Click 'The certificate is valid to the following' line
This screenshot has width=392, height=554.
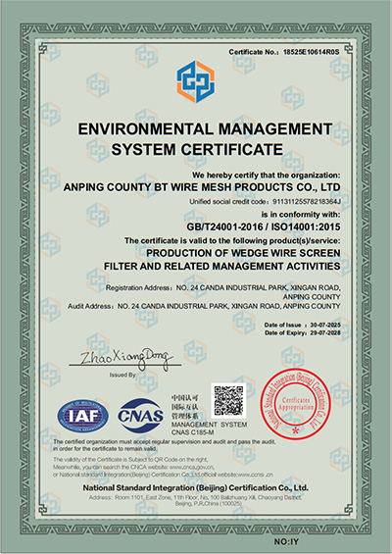tap(232, 240)
